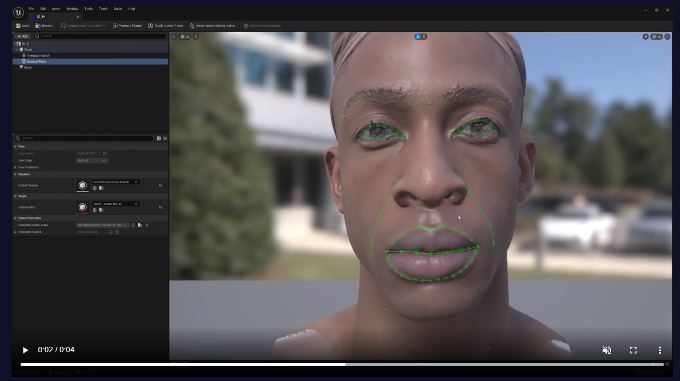Open the Pose Type dropdown
Image resolution: width=680 pixels, height=381 pixels.
[x=92, y=160]
